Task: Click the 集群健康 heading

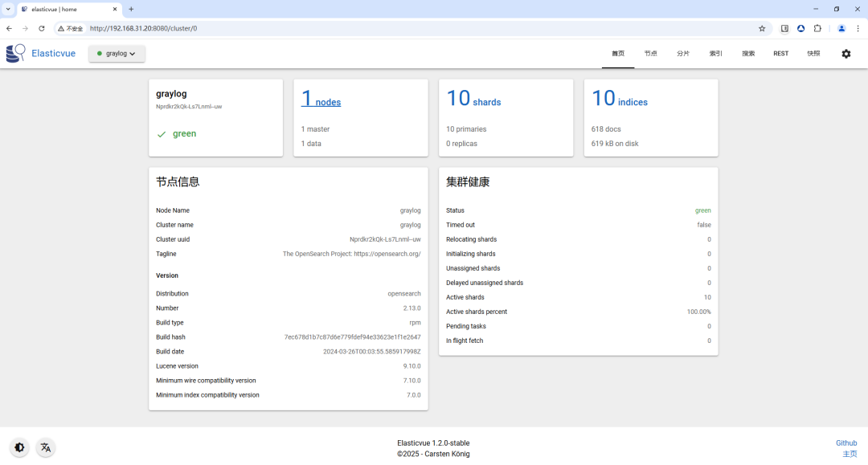Action: tap(468, 182)
